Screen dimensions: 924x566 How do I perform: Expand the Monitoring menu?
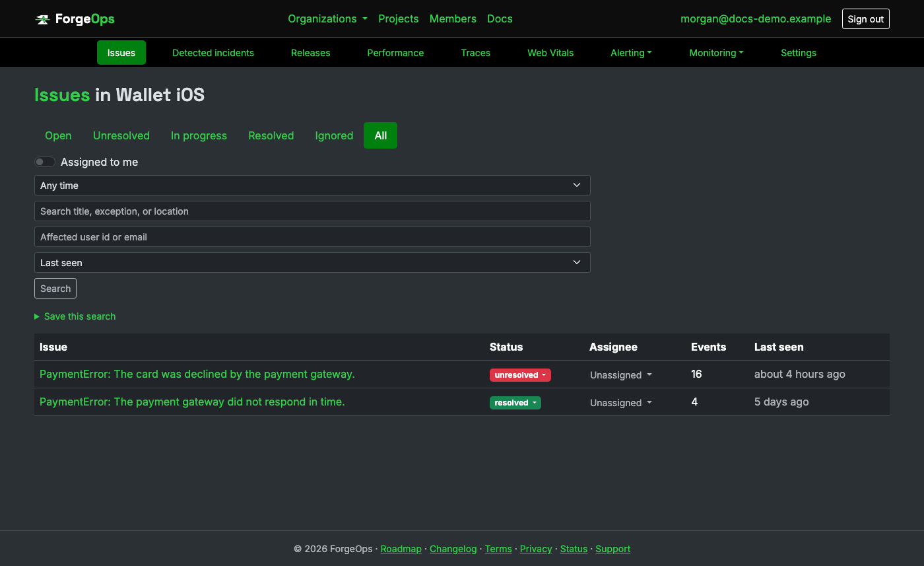point(716,53)
